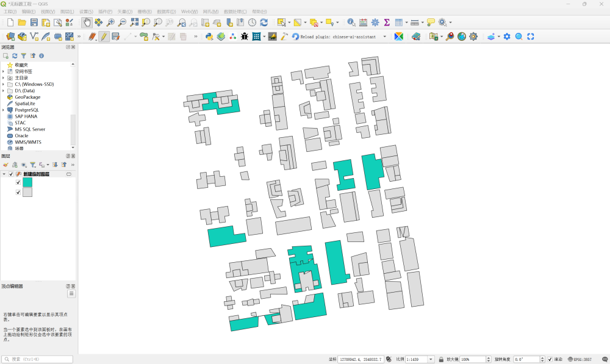Image resolution: width=610 pixels, height=364 pixels.
Task: Click the Zoom Full extent icon
Action: point(134,23)
